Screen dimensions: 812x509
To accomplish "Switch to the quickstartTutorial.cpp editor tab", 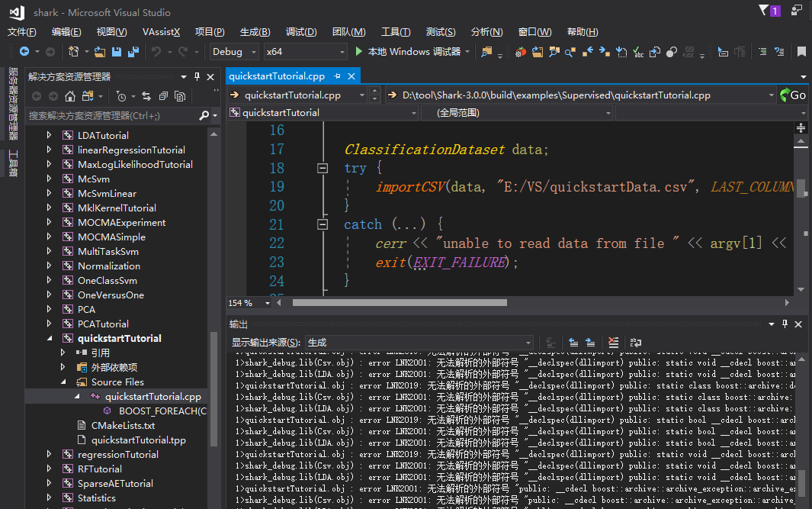I will (278, 76).
